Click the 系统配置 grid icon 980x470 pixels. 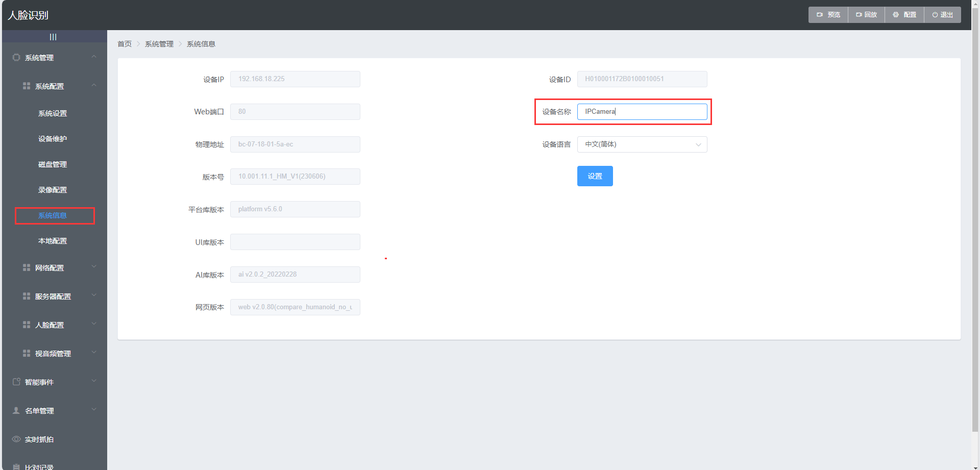coord(27,86)
